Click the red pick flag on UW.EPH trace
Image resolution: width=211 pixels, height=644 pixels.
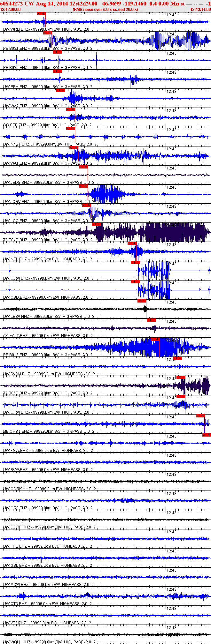tap(57, 71)
